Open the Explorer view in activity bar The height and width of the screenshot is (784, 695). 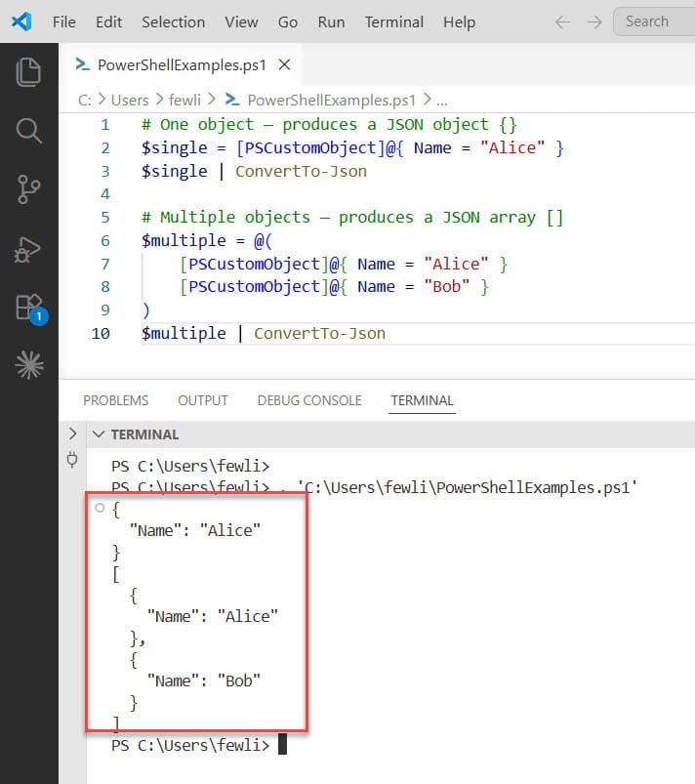pos(28,72)
